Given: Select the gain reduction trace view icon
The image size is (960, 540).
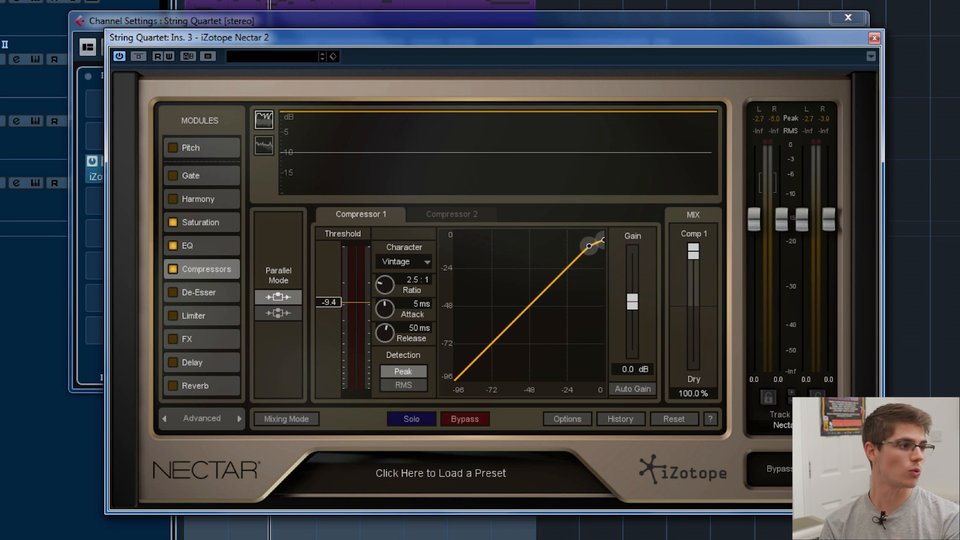Looking at the screenshot, I should tap(264, 119).
